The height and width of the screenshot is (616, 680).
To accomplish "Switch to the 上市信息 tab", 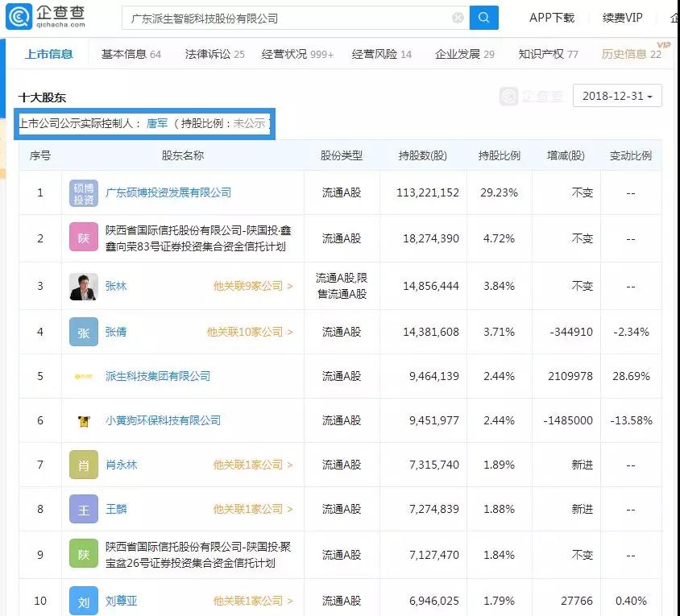I will [49, 54].
